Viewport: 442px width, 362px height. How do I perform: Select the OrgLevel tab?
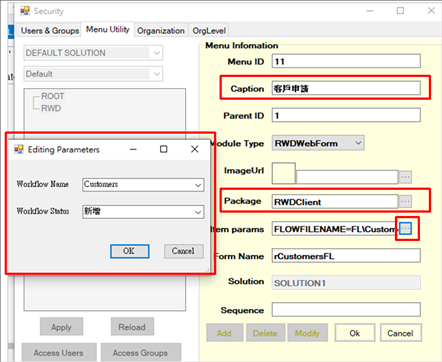pos(209,31)
